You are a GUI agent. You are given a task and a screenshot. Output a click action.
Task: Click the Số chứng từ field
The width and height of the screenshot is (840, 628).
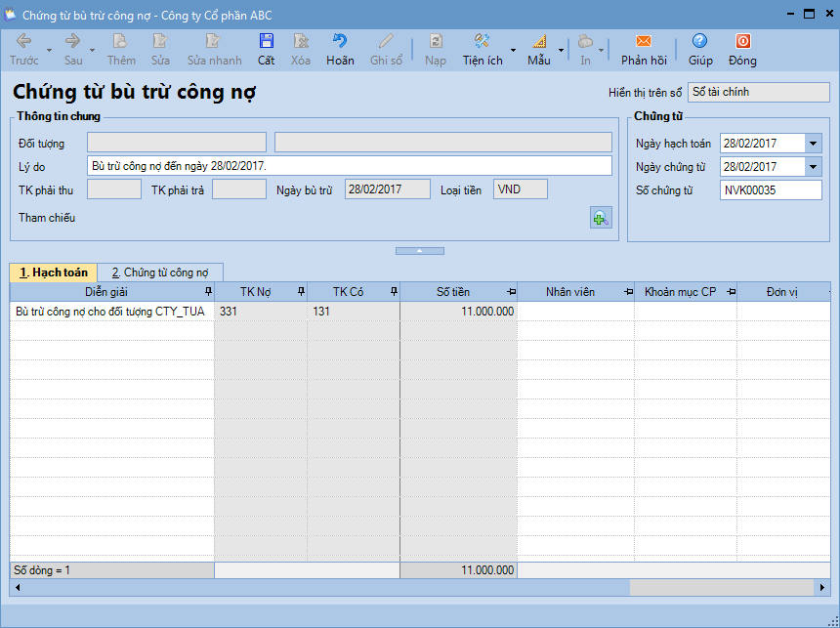pyautogui.click(x=771, y=190)
